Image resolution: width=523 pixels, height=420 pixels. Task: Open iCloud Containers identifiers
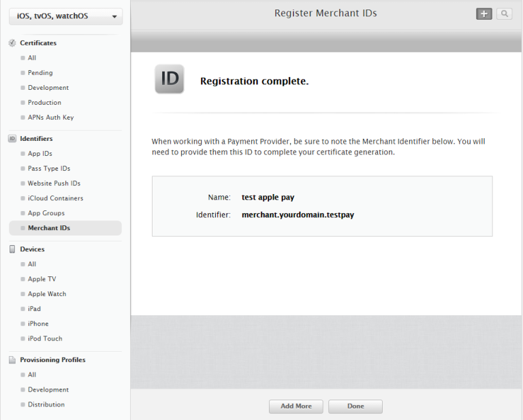[x=55, y=198]
